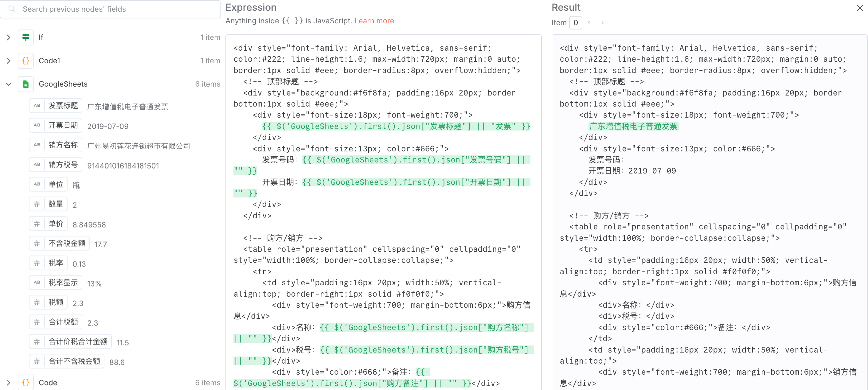
Task: Select the 税额 field pill
Action: [x=48, y=302]
